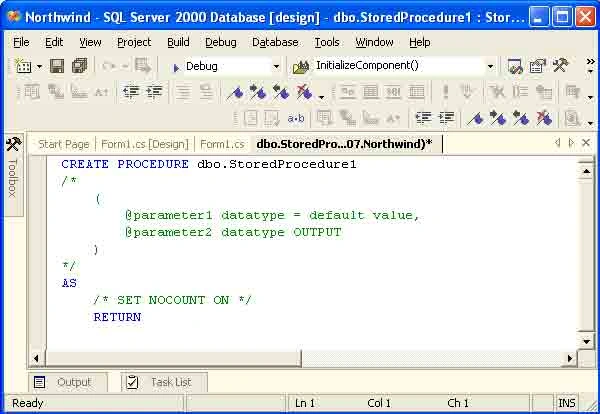Click Uncomment Selection lines icon
The height and width of the screenshot is (414, 600).
[206, 92]
